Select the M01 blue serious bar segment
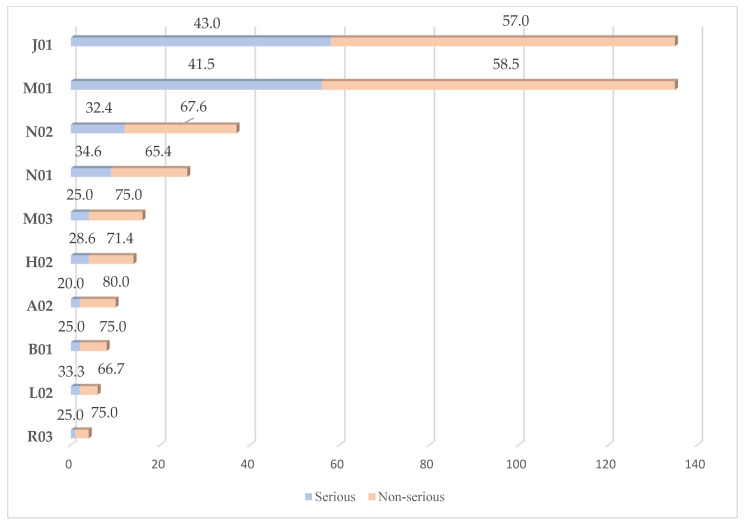Viewport: 746px width, 527px height. pyautogui.click(x=196, y=85)
